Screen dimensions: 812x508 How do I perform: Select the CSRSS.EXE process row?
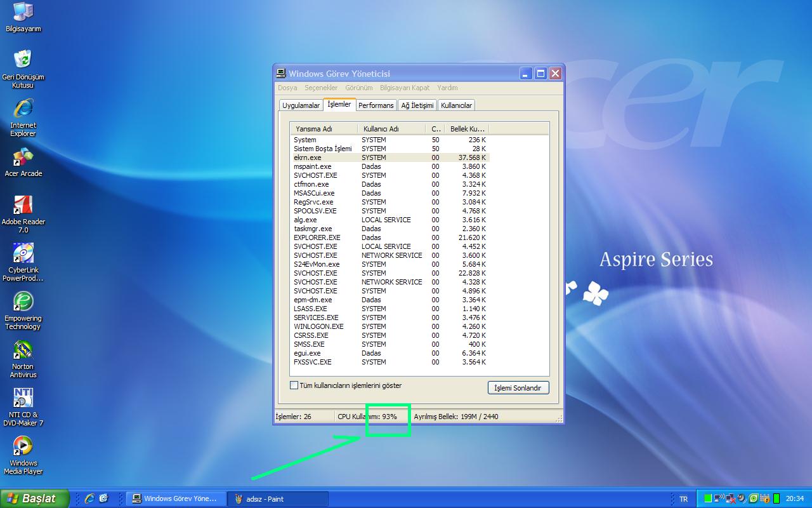[390, 335]
